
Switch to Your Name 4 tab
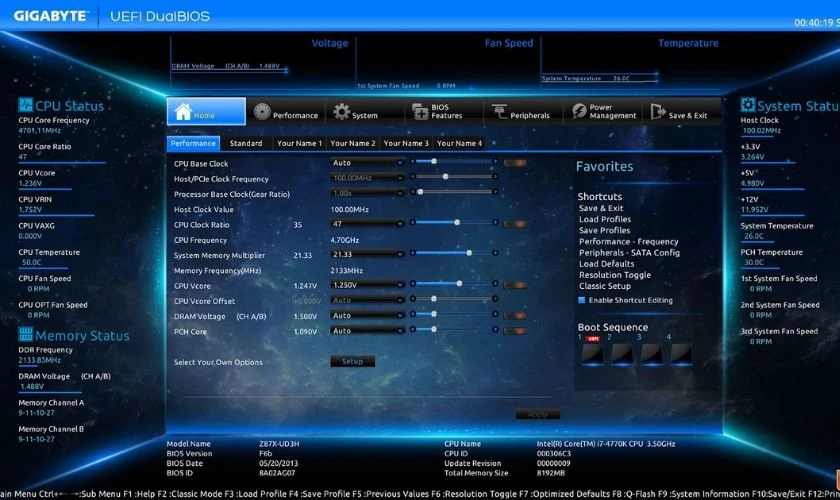[459, 144]
